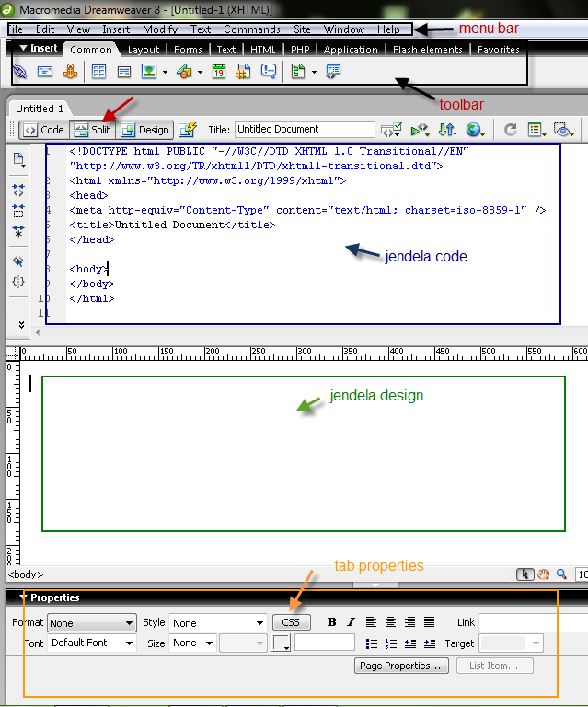
Task: Choose the Hand tool in status bar
Action: point(544,574)
